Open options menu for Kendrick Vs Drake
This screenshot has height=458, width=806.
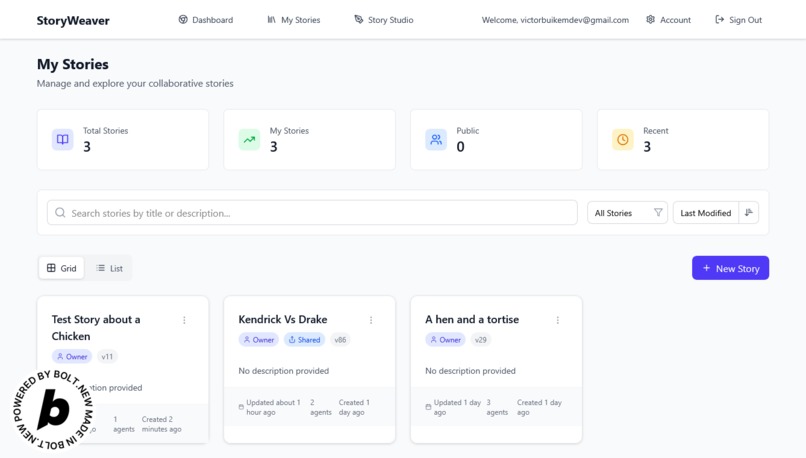371,320
